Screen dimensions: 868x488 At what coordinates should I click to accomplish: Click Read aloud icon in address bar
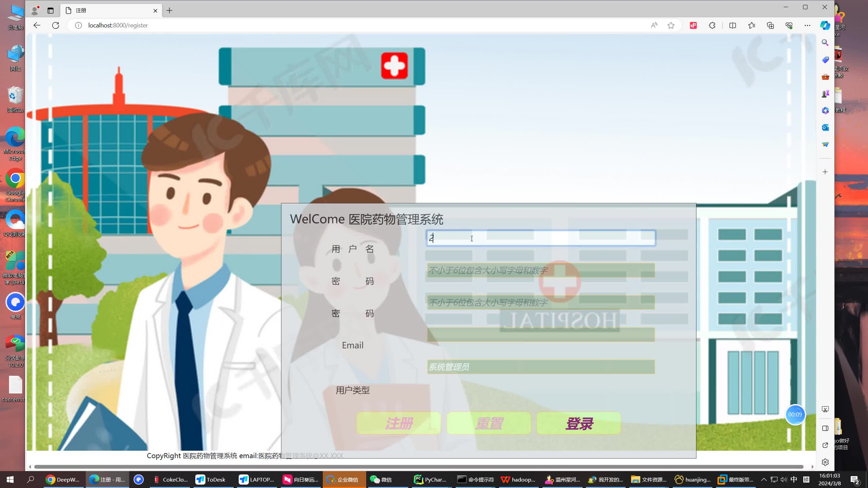[x=654, y=25]
